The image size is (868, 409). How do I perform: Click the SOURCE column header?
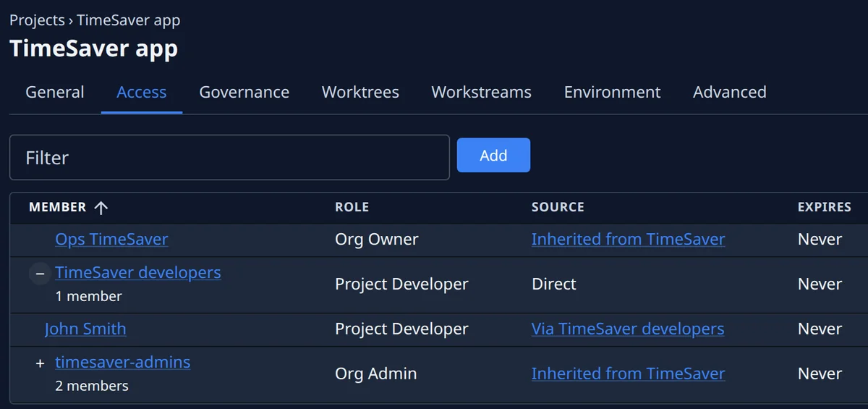point(558,207)
